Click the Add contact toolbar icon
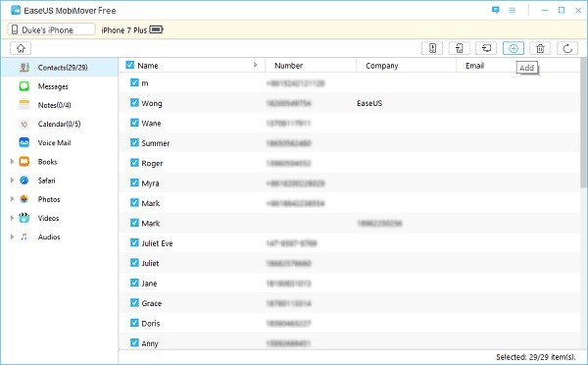Viewport: 588px width, 365px height. 513,48
